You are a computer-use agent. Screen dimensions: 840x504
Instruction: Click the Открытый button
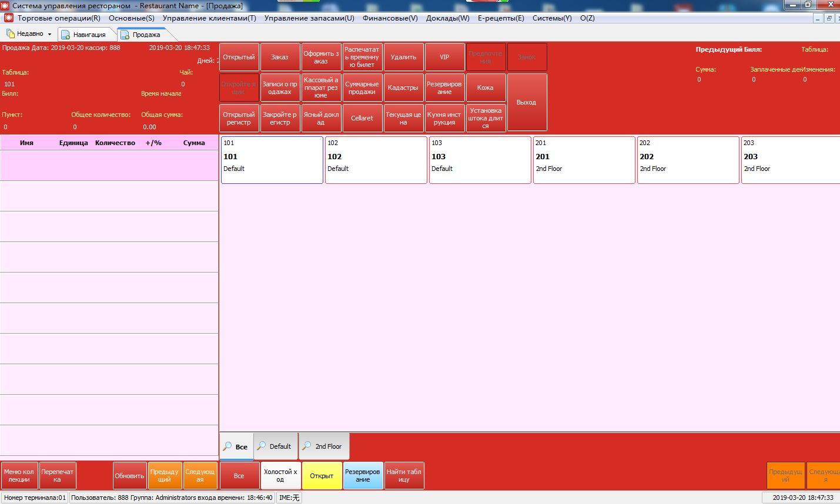click(x=239, y=57)
